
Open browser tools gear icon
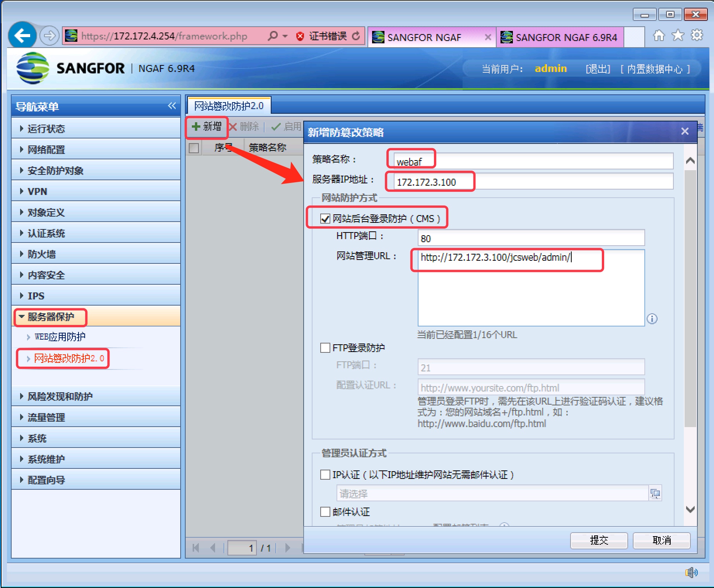[697, 36]
